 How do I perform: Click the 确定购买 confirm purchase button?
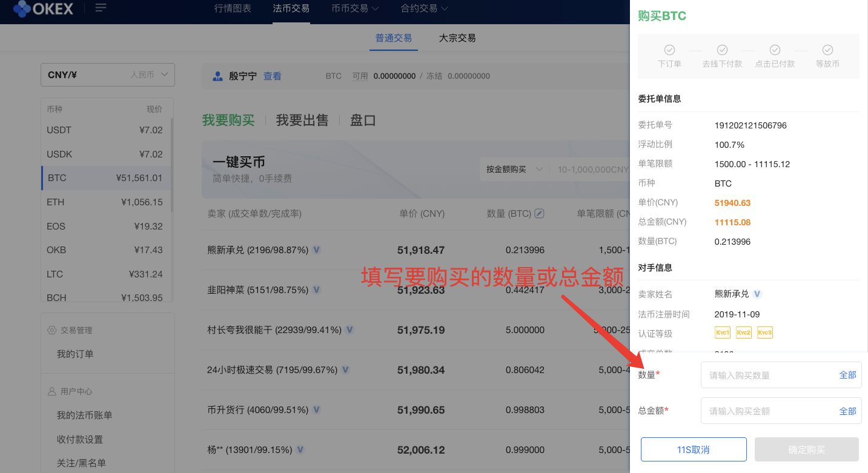(806, 449)
